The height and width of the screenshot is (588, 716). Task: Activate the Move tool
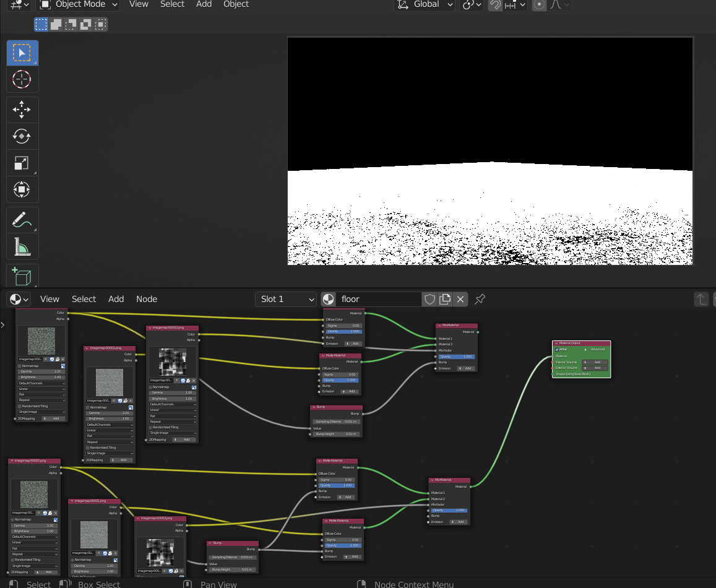pyautogui.click(x=22, y=110)
